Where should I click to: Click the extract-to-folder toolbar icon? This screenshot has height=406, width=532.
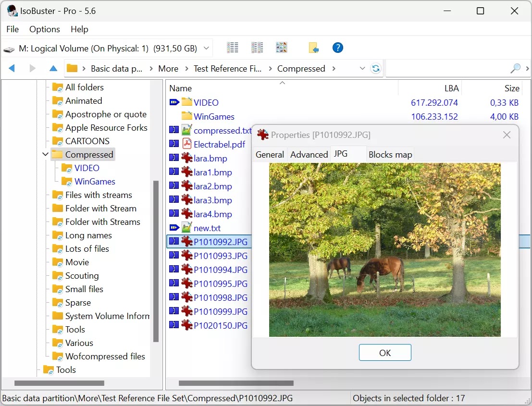[x=314, y=48]
